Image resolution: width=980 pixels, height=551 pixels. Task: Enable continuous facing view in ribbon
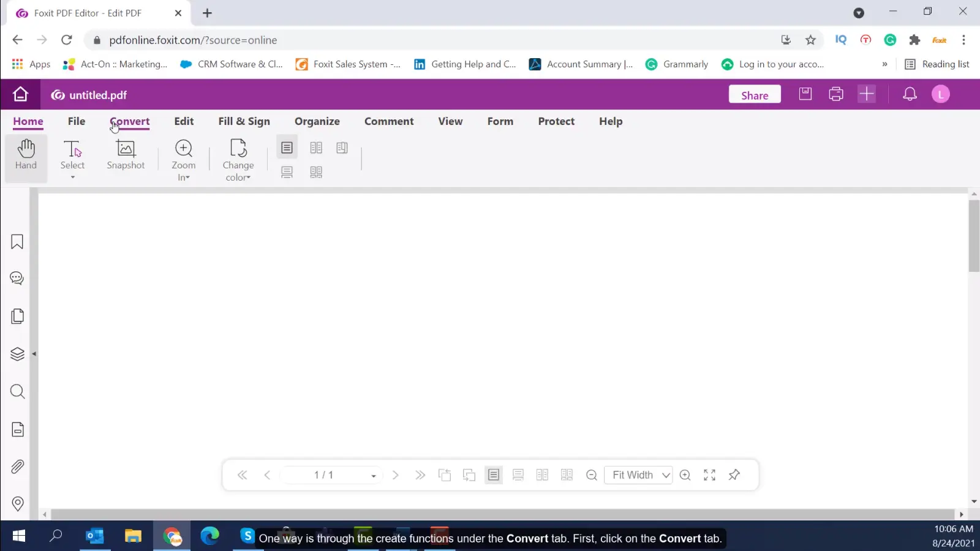coord(316,172)
